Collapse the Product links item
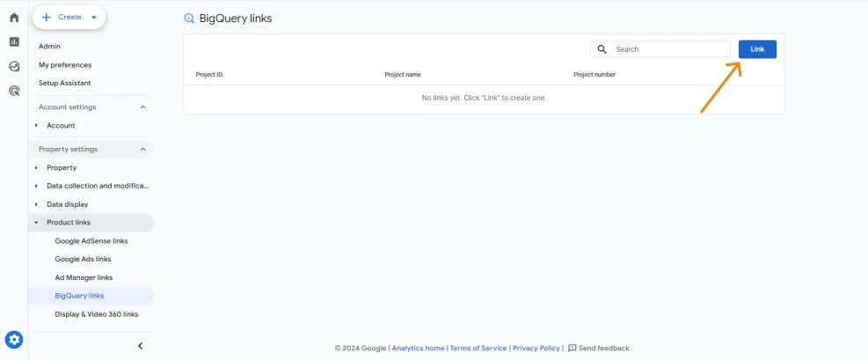 (37, 223)
